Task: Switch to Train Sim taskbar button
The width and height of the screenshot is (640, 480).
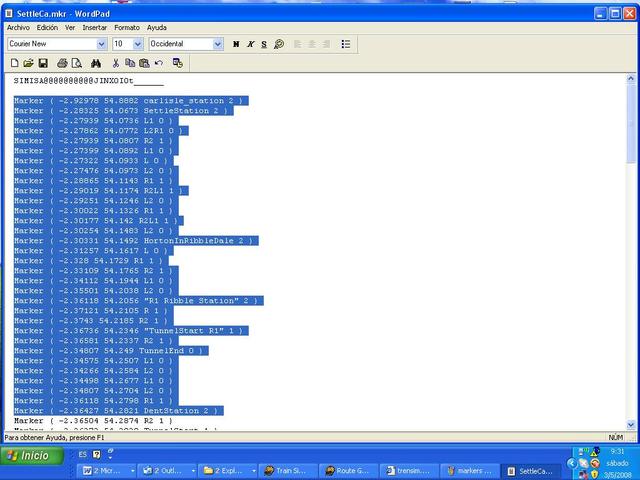Action: [291, 470]
